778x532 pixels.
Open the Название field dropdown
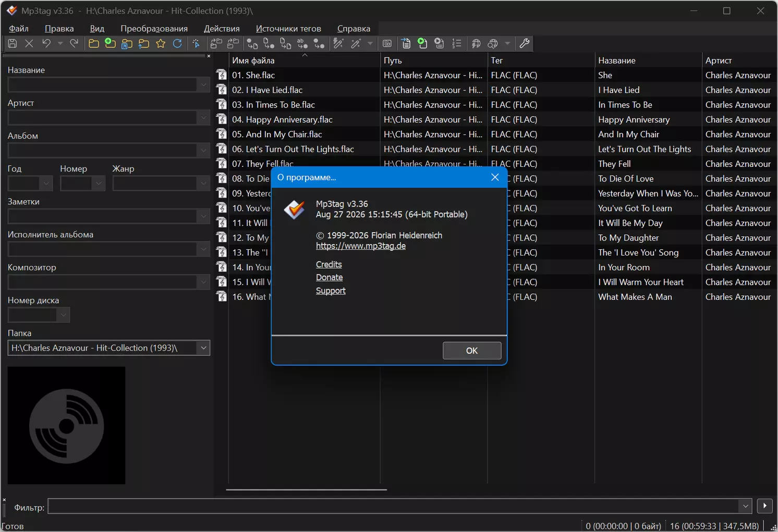(x=203, y=85)
